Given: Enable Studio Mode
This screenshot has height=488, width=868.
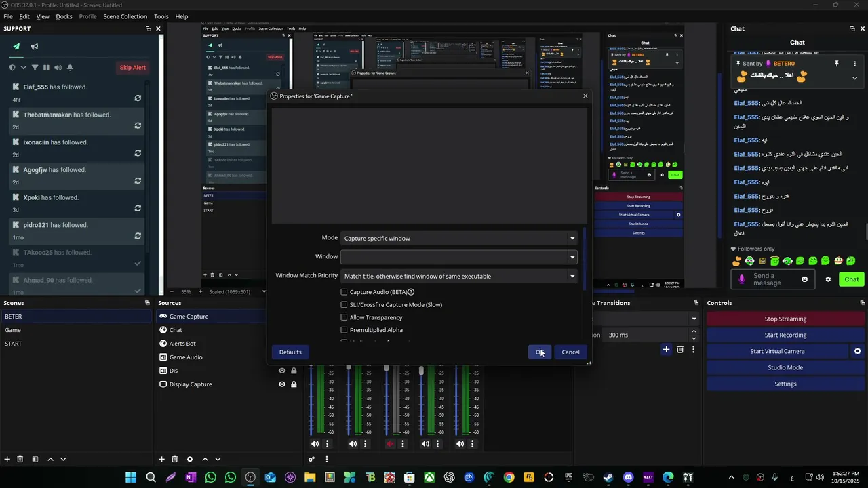Looking at the screenshot, I should click(x=785, y=367).
